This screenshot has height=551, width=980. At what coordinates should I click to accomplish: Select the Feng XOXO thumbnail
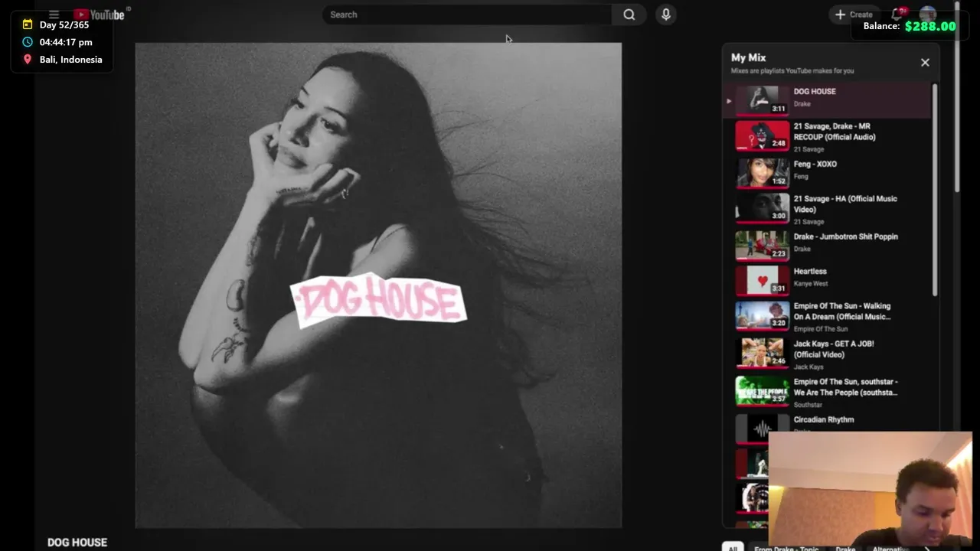pos(762,172)
